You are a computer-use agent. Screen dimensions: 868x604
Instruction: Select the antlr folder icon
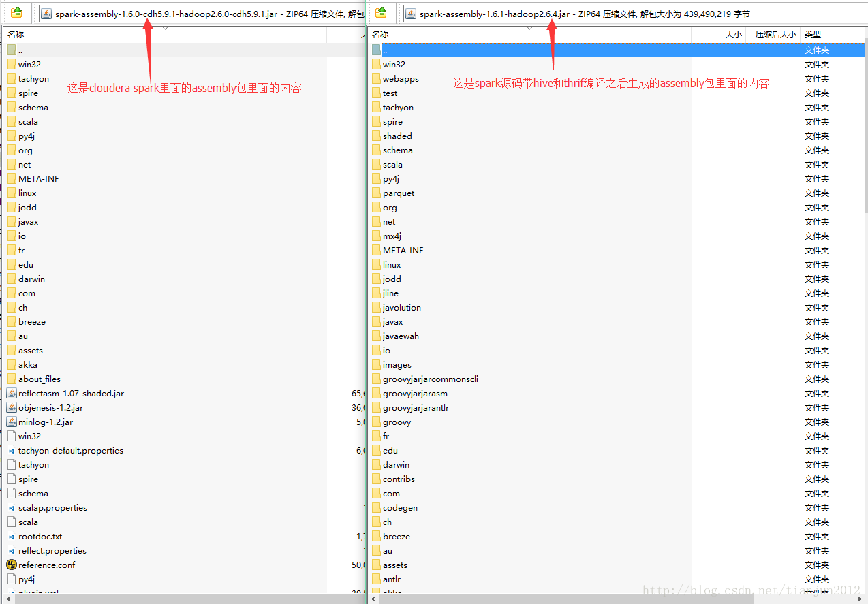click(376, 579)
